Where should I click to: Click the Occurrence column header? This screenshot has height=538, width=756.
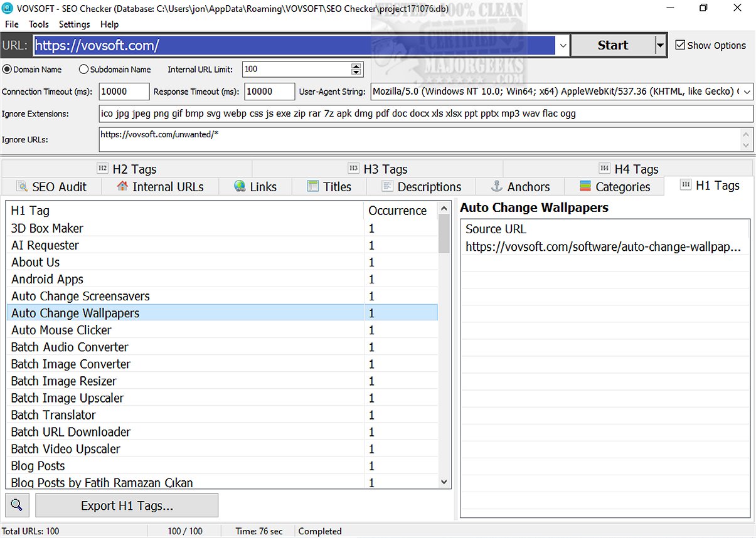[x=401, y=211]
